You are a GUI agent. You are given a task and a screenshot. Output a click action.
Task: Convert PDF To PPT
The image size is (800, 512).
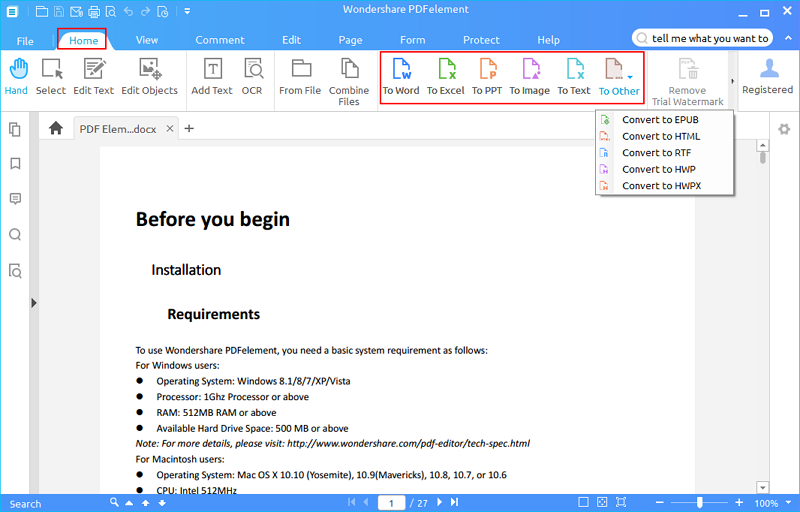click(487, 77)
